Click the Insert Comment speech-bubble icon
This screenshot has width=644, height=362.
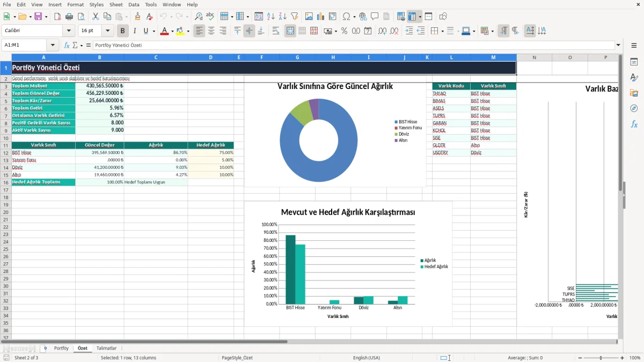[x=375, y=17]
